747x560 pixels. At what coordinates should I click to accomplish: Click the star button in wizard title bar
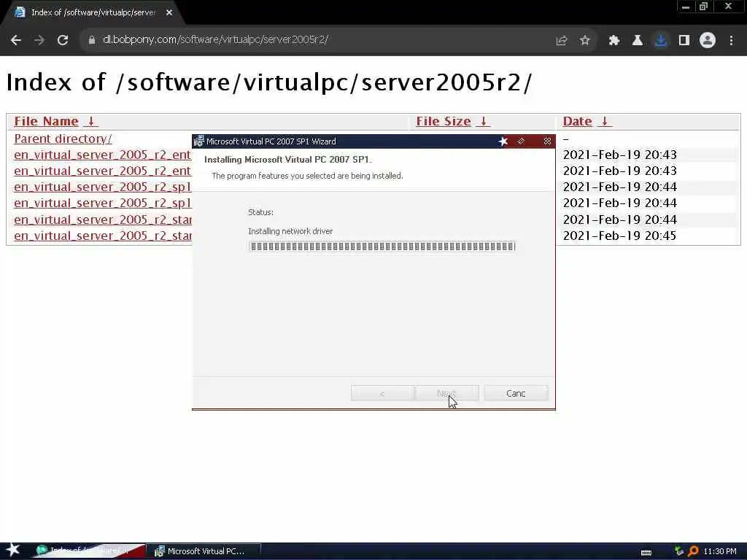tap(503, 141)
